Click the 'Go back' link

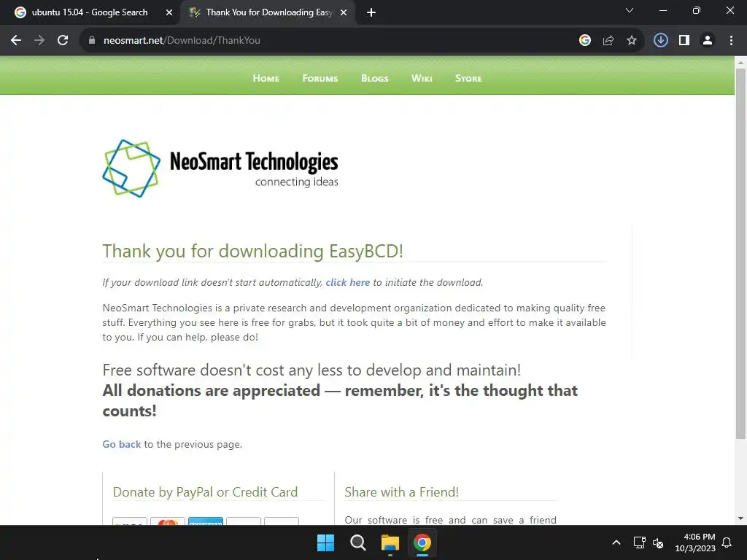click(122, 444)
